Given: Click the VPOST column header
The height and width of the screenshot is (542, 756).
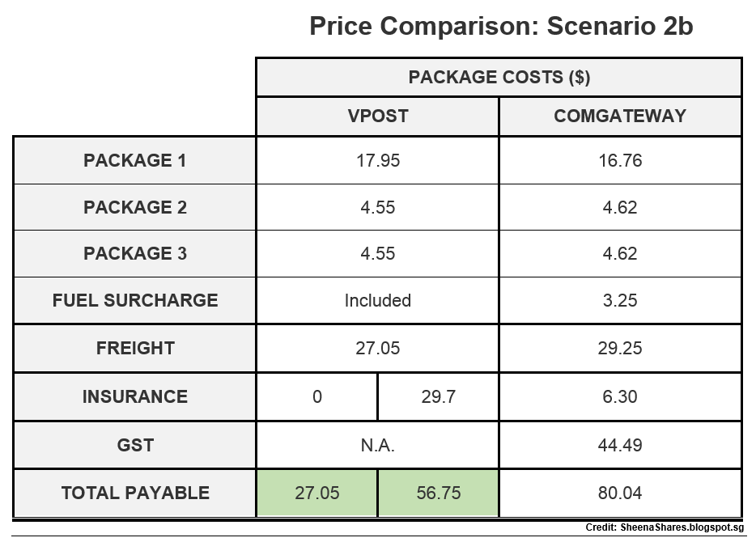Looking at the screenshot, I should pyautogui.click(x=377, y=116).
